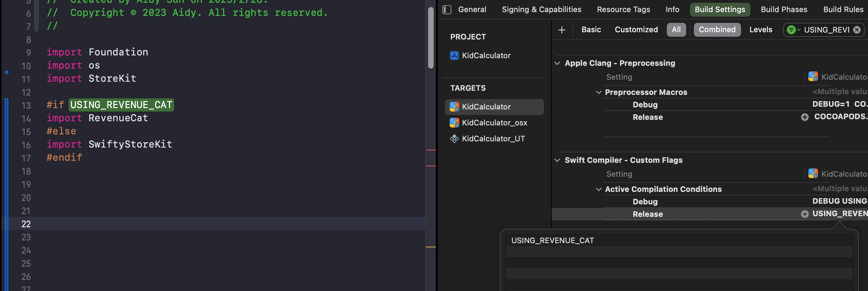Show All build settings
The image size is (868, 291).
pos(676,30)
